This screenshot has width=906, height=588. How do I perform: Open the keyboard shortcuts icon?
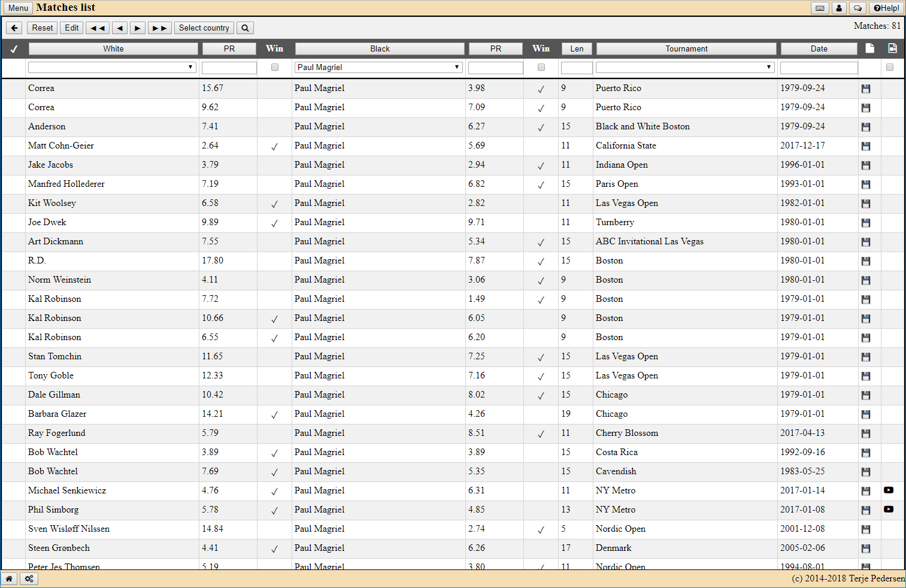coord(820,8)
